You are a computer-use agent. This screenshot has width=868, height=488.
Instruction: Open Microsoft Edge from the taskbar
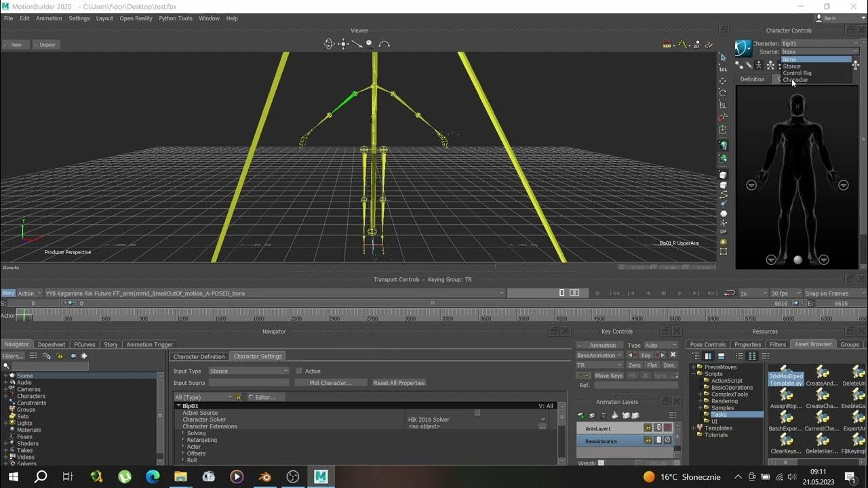pyautogui.click(x=153, y=476)
